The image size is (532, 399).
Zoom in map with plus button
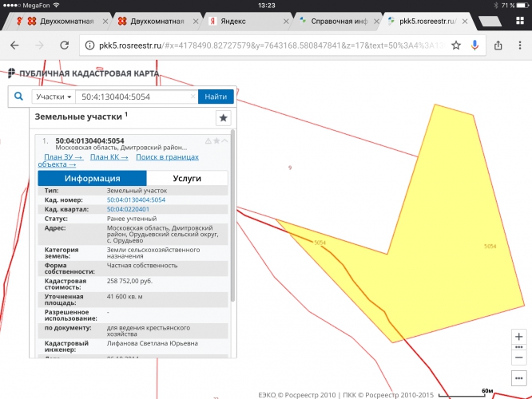pos(518,337)
